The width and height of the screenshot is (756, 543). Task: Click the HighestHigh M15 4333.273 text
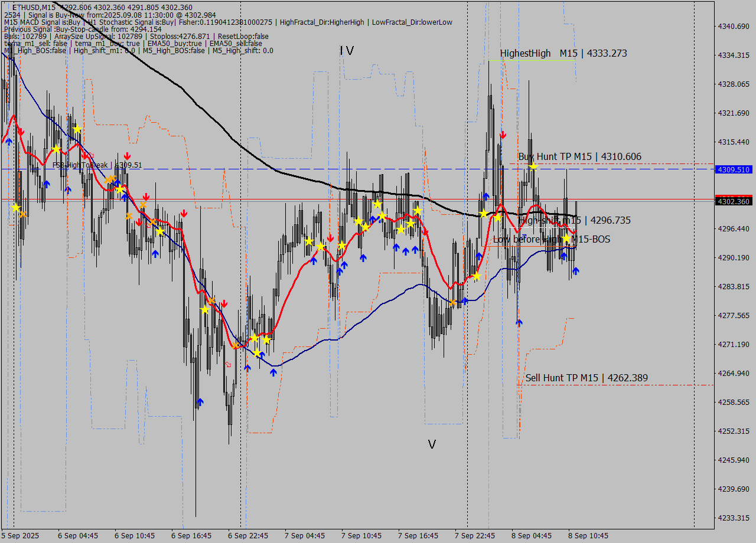pyautogui.click(x=564, y=53)
